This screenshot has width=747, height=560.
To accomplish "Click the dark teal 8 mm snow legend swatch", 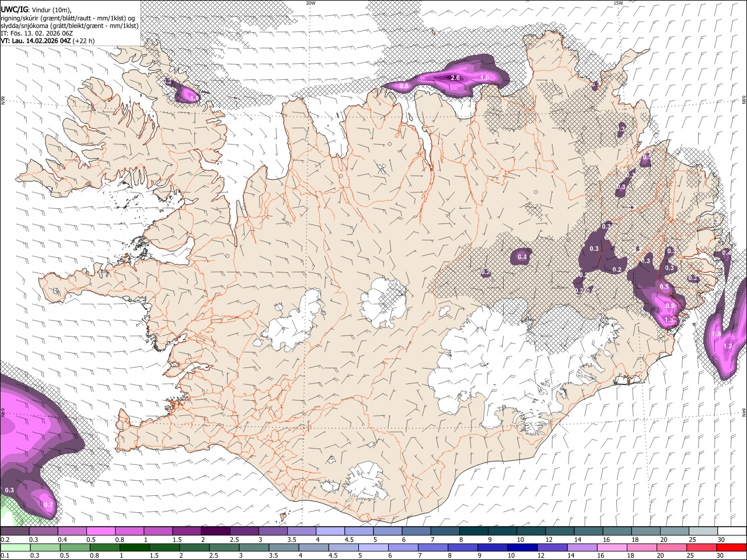I will coord(473,531).
